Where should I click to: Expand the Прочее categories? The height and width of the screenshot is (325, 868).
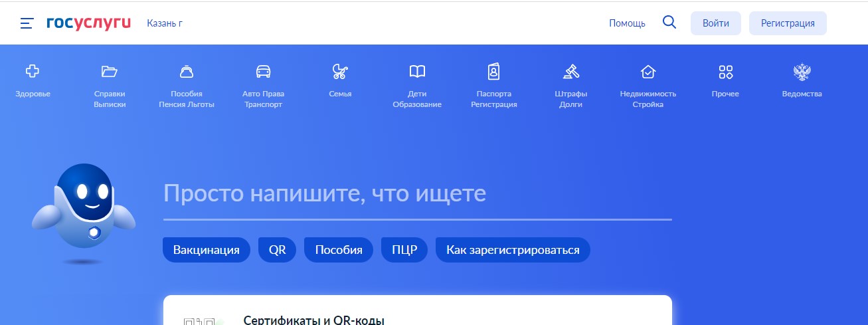[x=725, y=72]
